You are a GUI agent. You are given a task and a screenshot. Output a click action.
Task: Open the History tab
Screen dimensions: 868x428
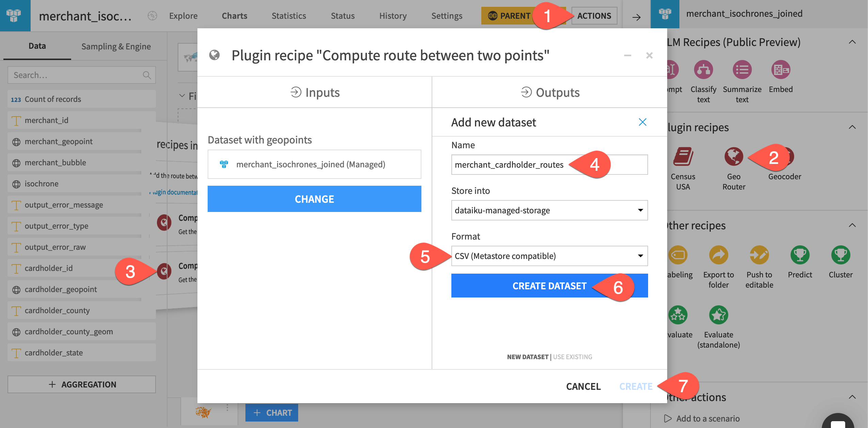[x=393, y=16]
